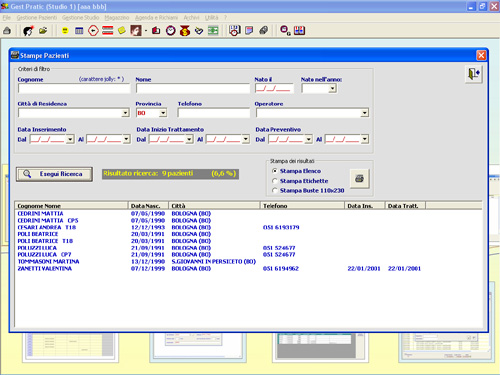Sort by Data Tratt. column header

(x=405, y=206)
